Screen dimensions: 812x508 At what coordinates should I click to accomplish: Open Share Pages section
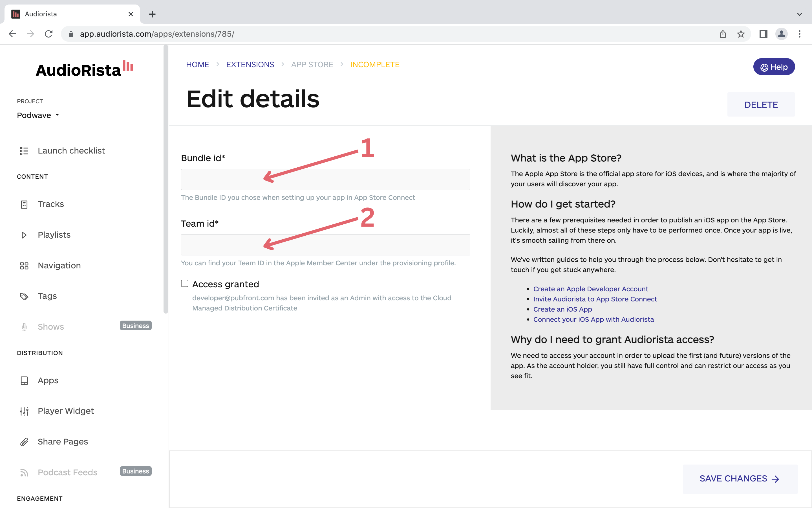click(x=63, y=442)
